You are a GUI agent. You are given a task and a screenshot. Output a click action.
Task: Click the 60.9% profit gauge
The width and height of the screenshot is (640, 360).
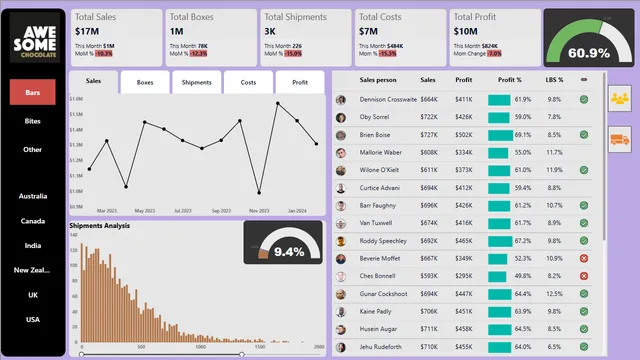tap(589, 38)
